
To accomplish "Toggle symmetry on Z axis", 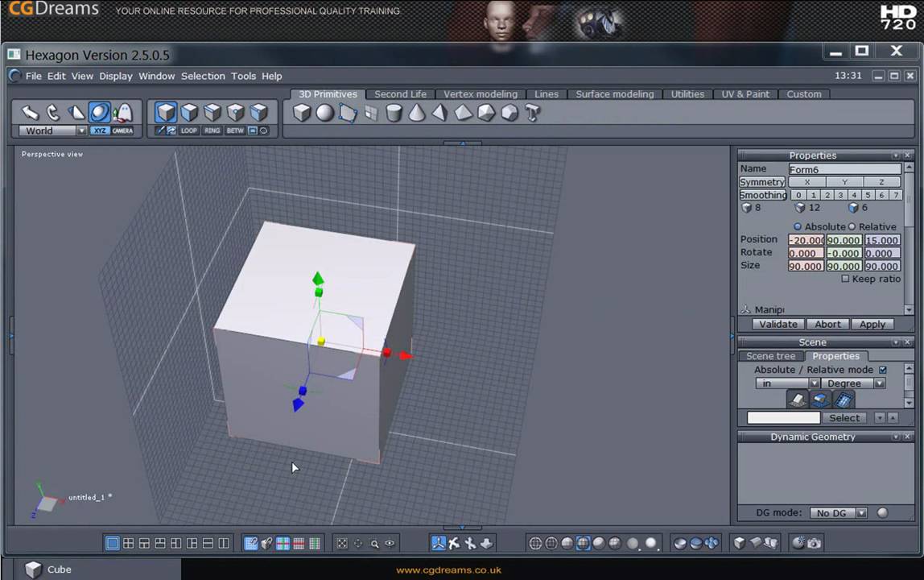I will [x=881, y=182].
